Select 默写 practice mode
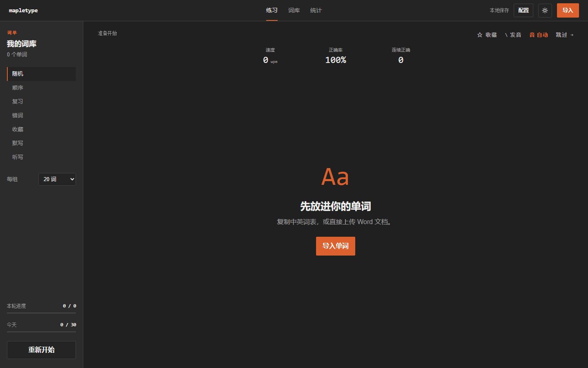This screenshot has height=368, width=588. (41, 144)
